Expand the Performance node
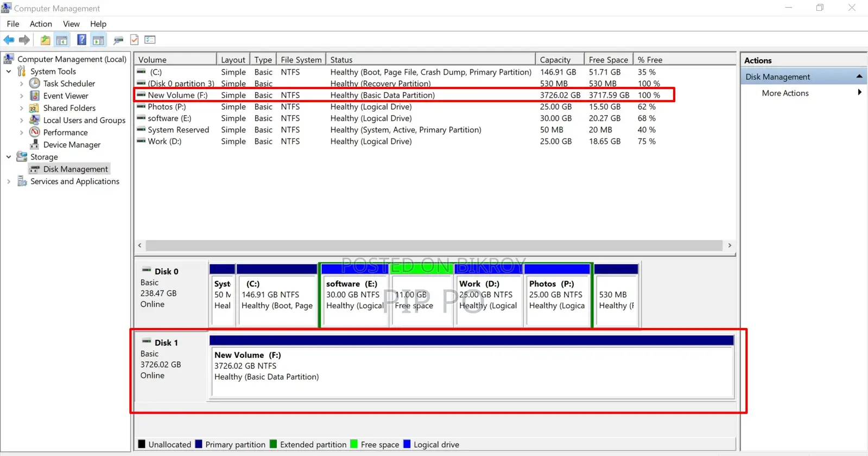 pyautogui.click(x=22, y=132)
